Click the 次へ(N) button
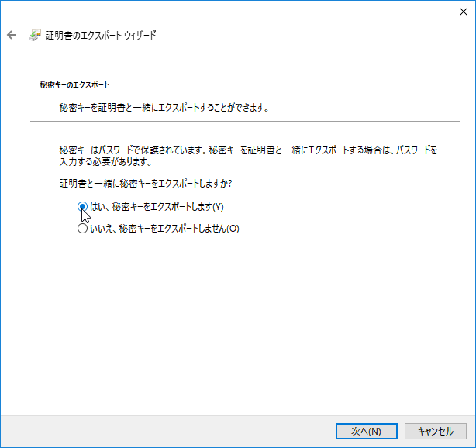Image resolution: width=476 pixels, height=448 pixels. click(367, 431)
